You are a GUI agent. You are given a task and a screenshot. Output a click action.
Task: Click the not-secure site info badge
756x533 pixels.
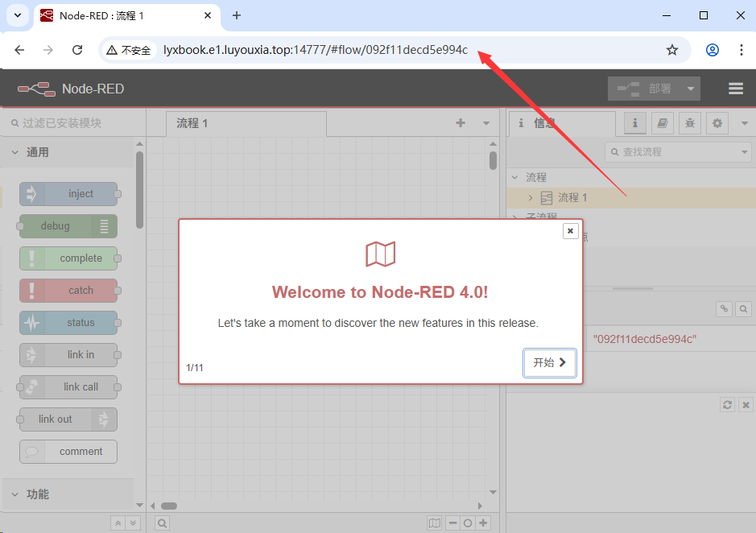point(129,50)
